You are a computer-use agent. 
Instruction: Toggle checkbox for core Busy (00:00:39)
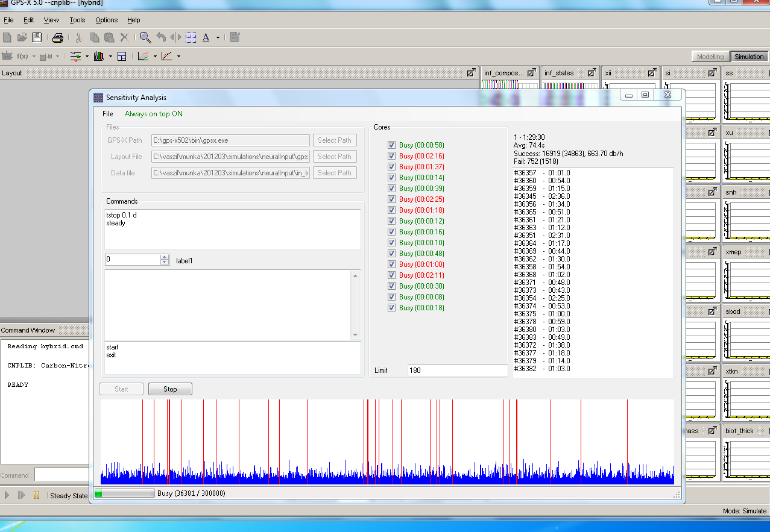click(392, 189)
